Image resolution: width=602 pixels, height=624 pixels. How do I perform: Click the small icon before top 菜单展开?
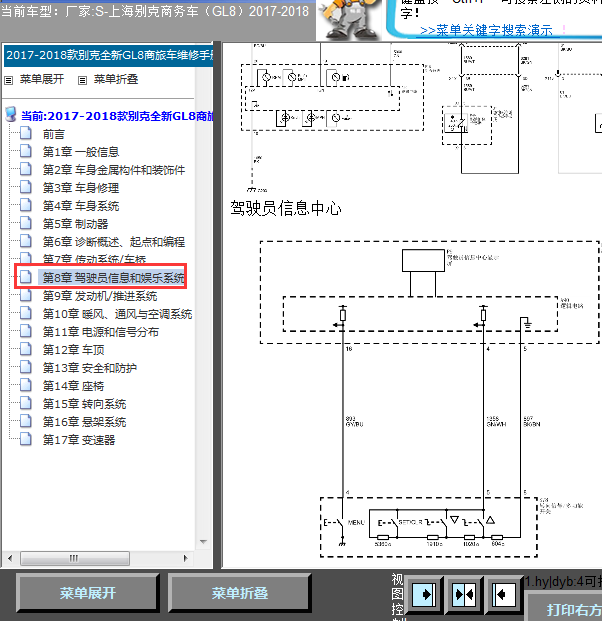click(8, 80)
